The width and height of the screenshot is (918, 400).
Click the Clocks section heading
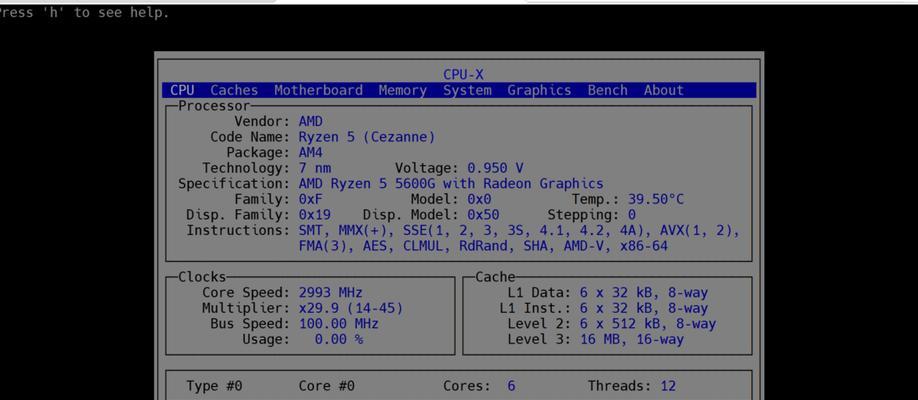pyautogui.click(x=202, y=277)
